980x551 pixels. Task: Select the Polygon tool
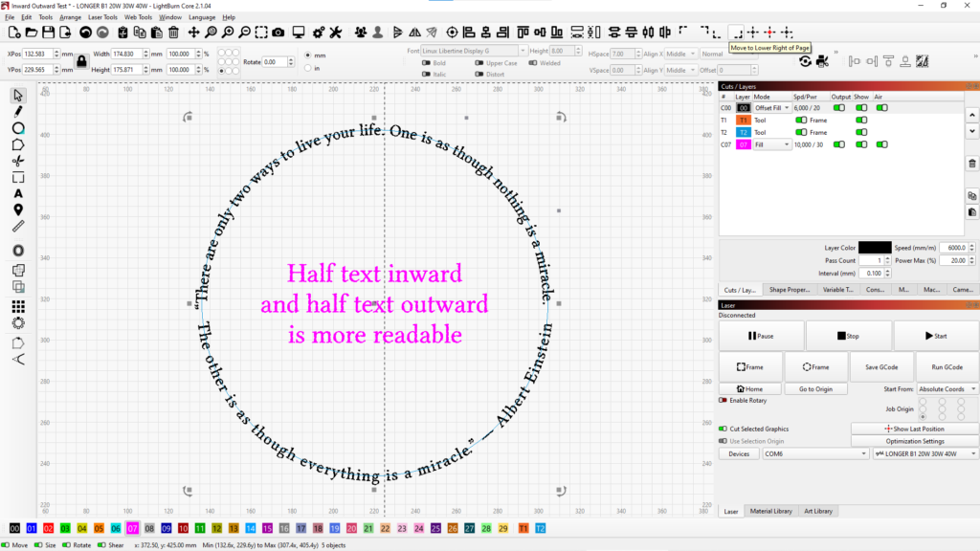pos(18,145)
